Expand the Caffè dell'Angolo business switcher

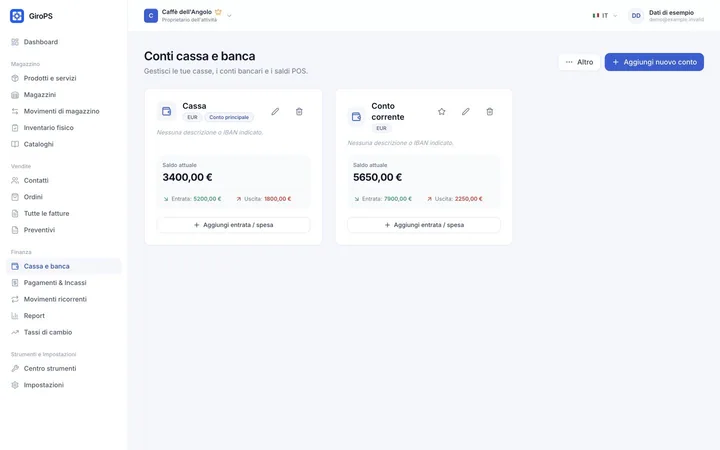(x=188, y=16)
